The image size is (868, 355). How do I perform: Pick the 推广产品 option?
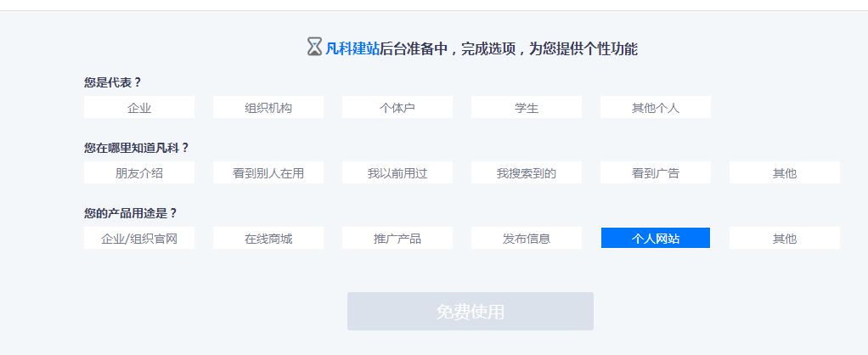click(397, 238)
